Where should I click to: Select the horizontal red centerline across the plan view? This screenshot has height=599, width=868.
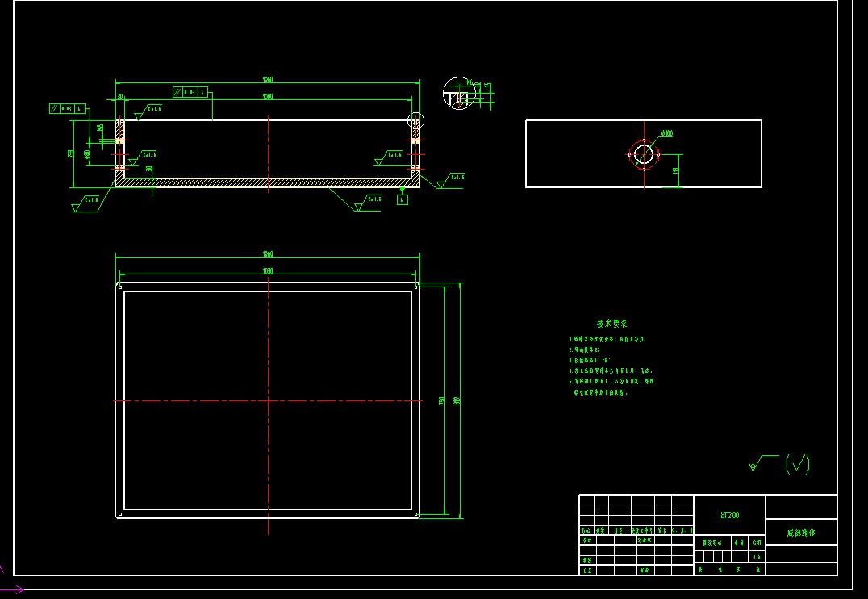(x=267, y=400)
